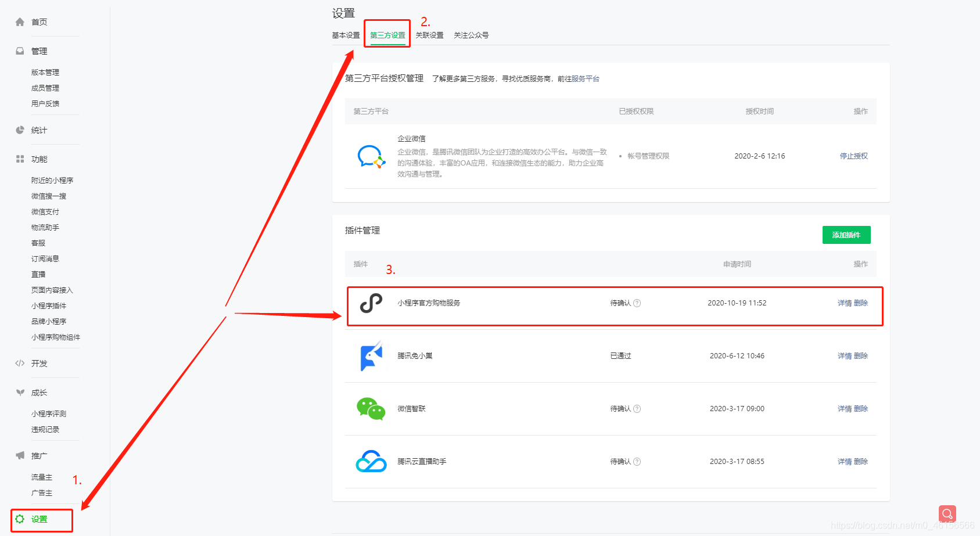Open 违规记录 in the sidebar
This screenshot has width=980, height=536.
(45, 430)
